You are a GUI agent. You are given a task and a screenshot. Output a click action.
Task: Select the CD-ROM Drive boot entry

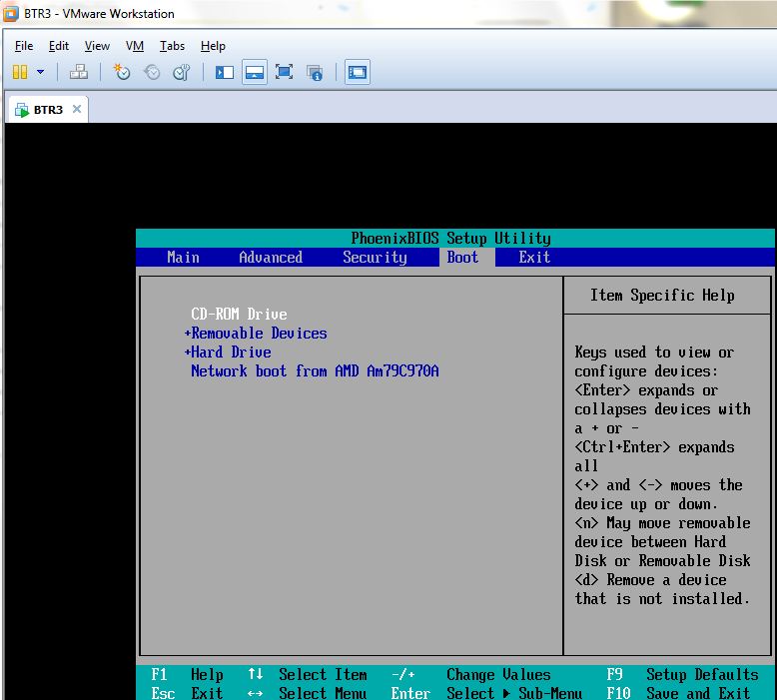pos(239,315)
